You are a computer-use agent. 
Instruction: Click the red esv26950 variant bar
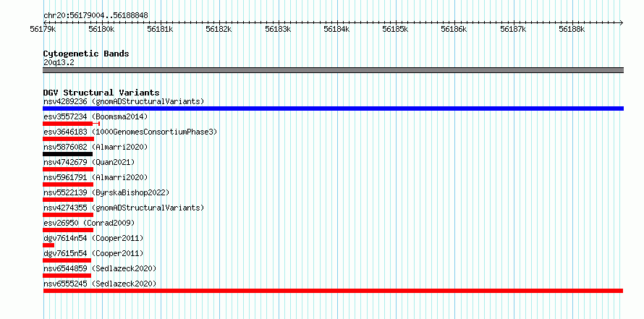[x=68, y=230]
